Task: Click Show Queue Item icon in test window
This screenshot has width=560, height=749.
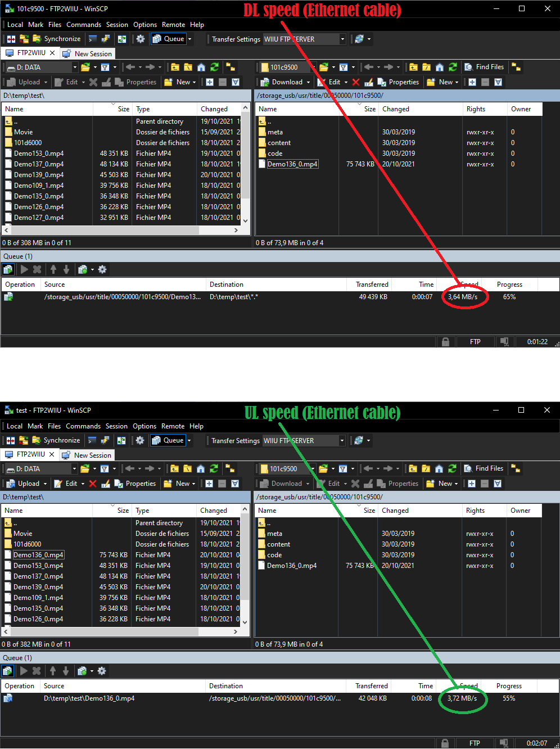Action: tap(7, 671)
